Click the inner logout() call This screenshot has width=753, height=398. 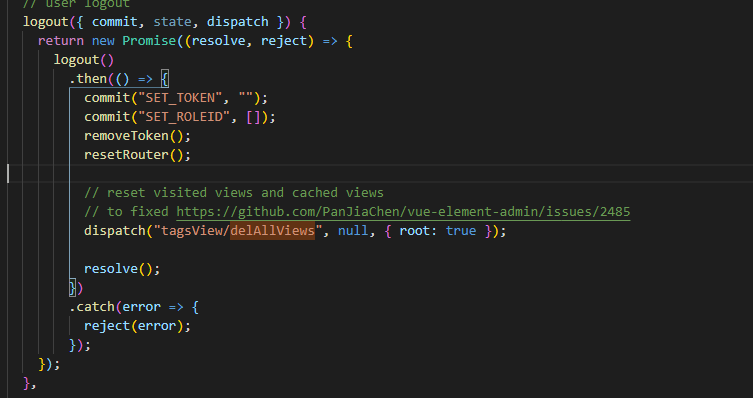coord(84,60)
